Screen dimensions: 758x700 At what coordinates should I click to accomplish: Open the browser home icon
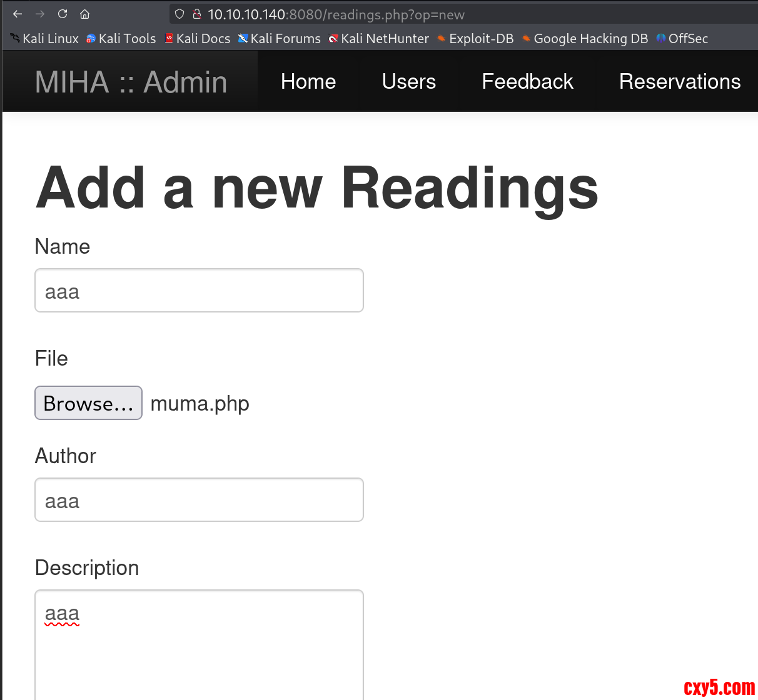click(85, 14)
